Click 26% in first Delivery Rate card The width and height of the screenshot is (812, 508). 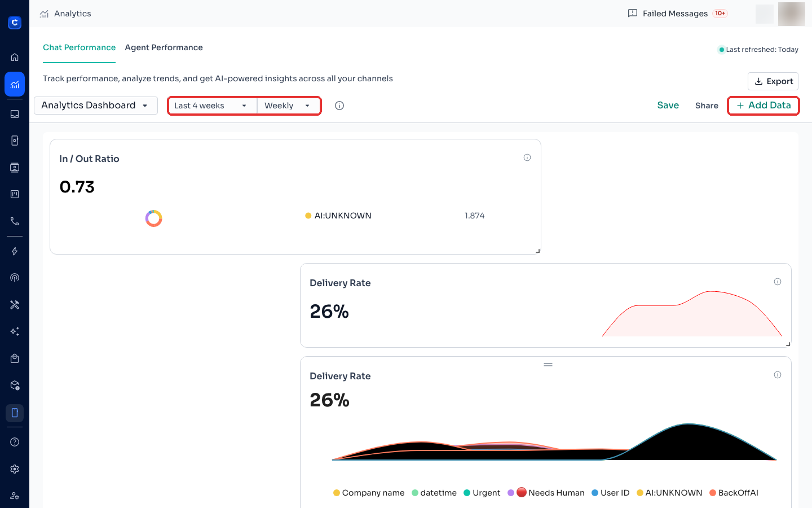click(x=329, y=312)
